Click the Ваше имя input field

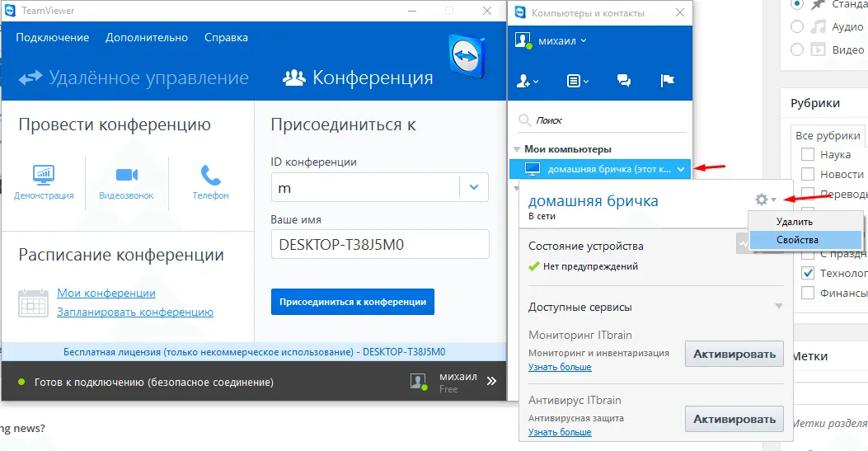tap(379, 244)
